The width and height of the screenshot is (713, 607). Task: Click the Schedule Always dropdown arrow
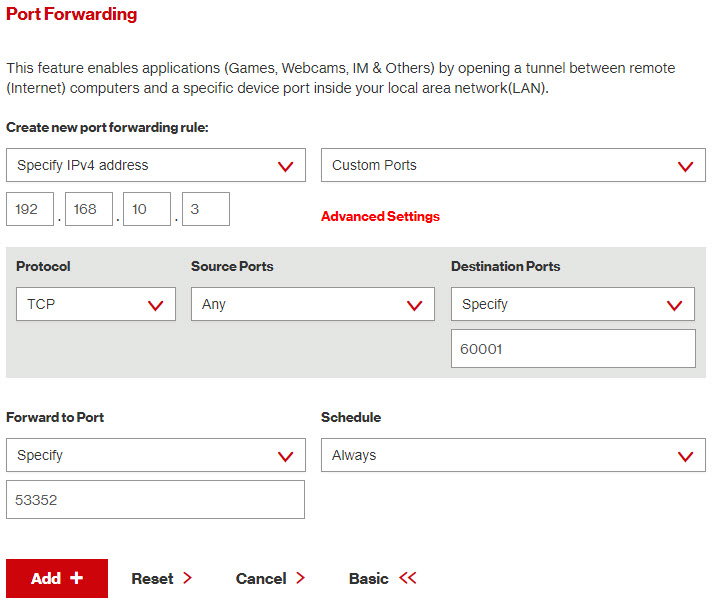point(685,457)
